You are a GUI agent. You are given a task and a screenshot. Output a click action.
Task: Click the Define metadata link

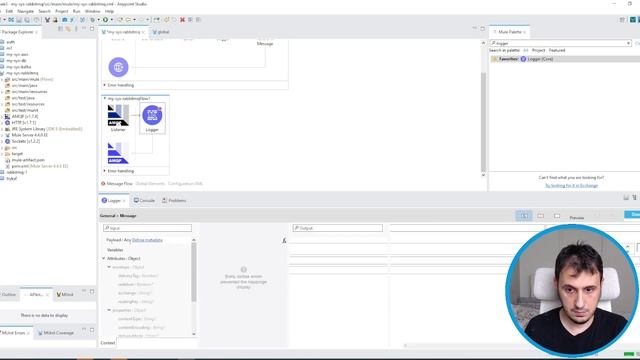[x=147, y=240]
